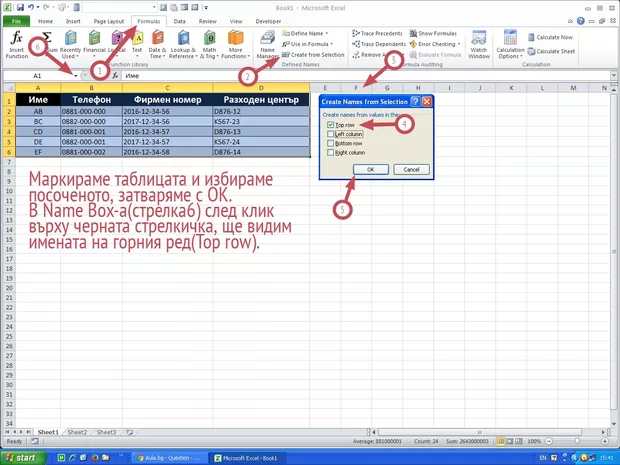The width and height of the screenshot is (620, 465).
Task: Open the File tab
Action: click(x=16, y=21)
